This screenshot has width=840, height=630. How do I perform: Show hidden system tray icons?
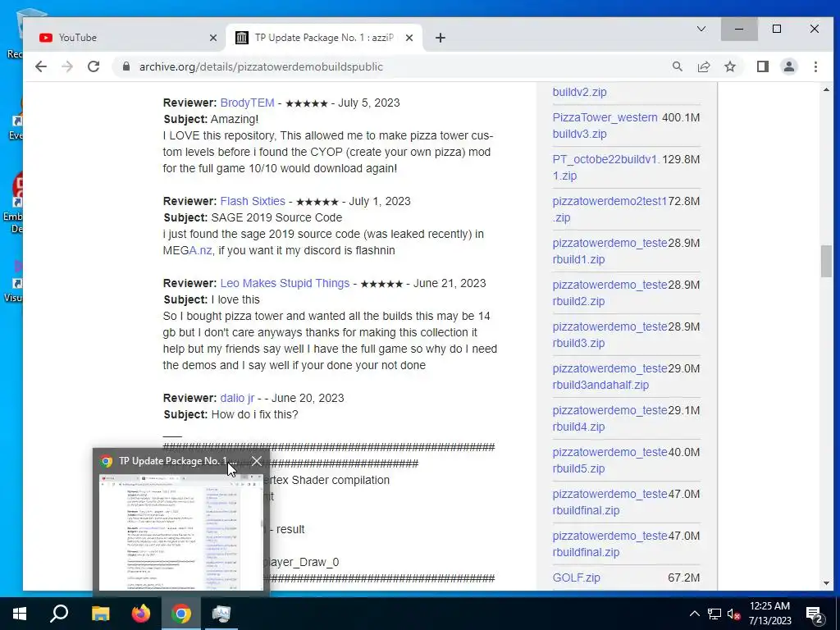[x=694, y=614]
